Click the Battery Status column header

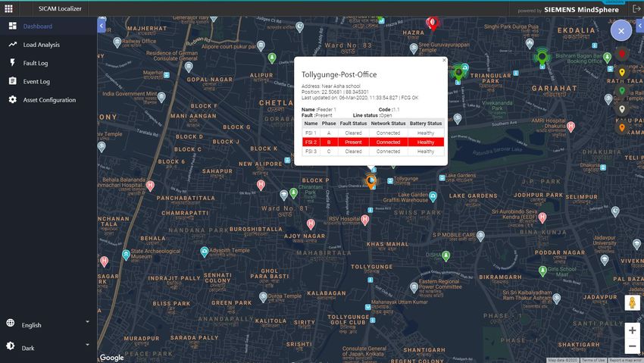(x=426, y=124)
